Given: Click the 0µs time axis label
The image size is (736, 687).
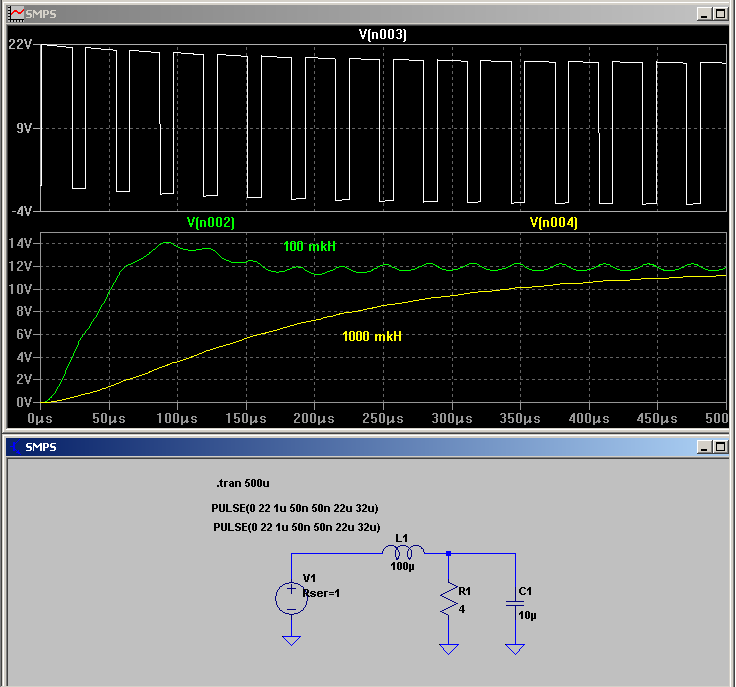Looking at the screenshot, I should [x=40, y=418].
